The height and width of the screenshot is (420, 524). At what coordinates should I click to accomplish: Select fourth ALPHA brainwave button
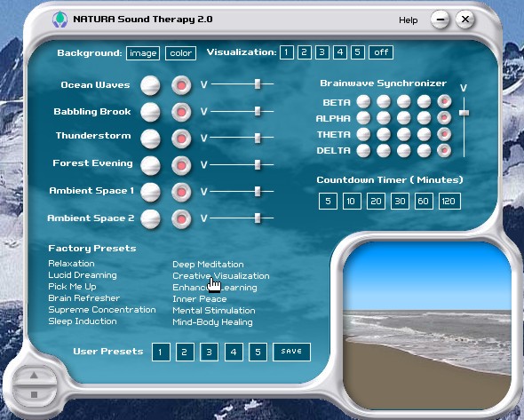(x=424, y=117)
